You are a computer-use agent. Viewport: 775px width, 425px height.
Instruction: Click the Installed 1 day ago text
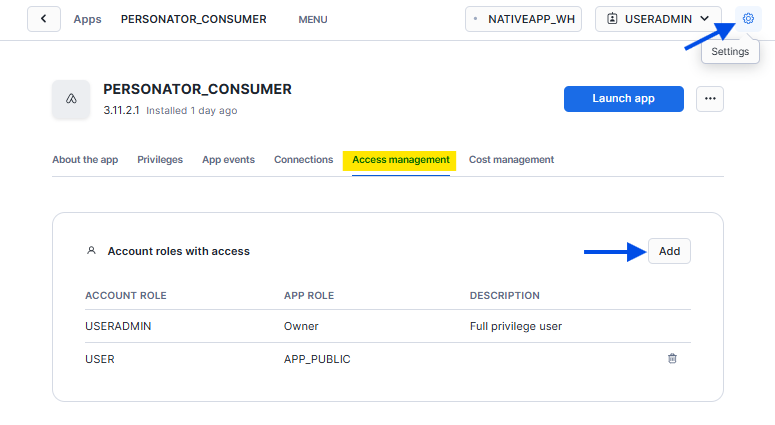[x=192, y=111]
